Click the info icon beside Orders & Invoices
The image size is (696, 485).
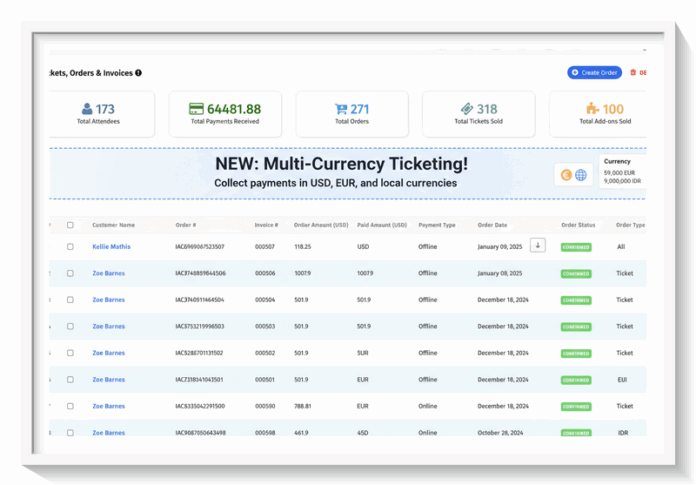pos(139,72)
